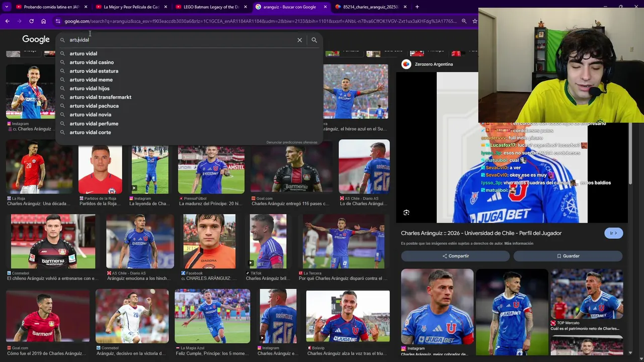Open TOP Mercato related image in side panel
Viewport: 644px width, 362px height.
click(587, 294)
